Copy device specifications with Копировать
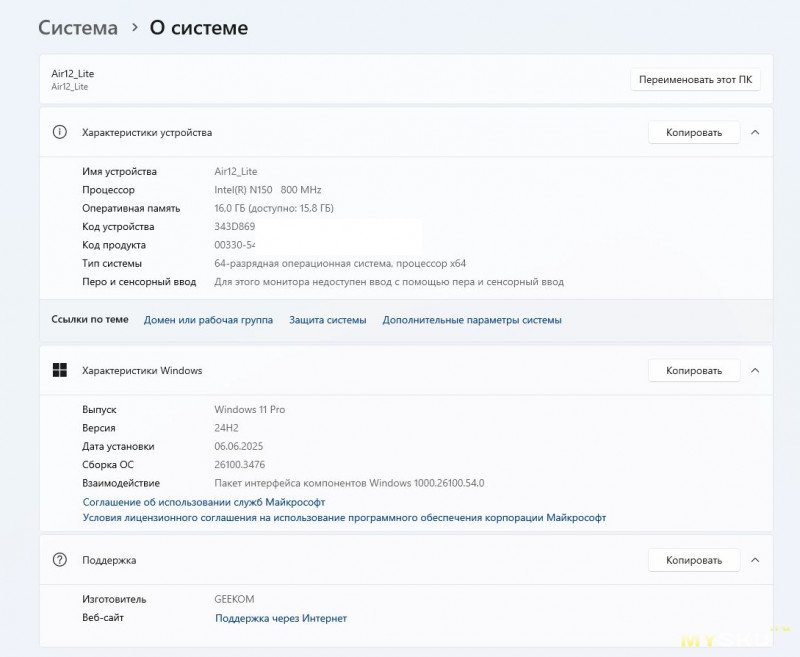The width and height of the screenshot is (800, 657). (694, 132)
